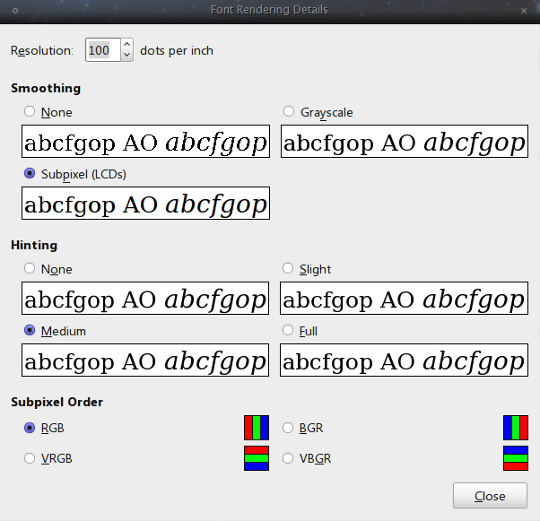540x521 pixels.
Task: Select None smoothing radio button
Action: click(x=30, y=112)
